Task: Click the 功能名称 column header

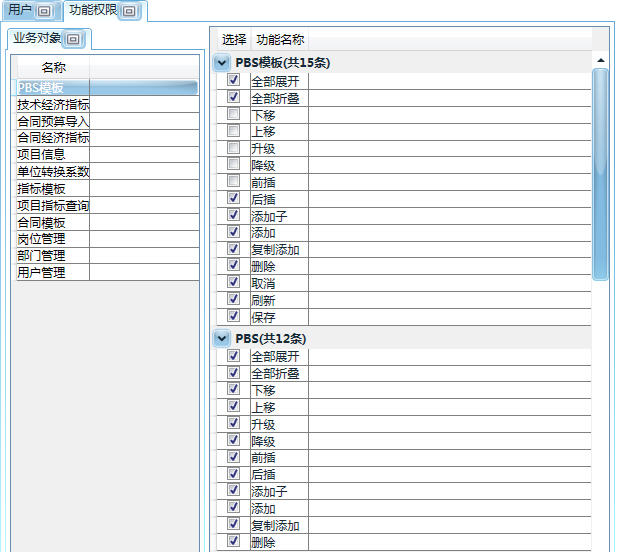Action: [280, 39]
